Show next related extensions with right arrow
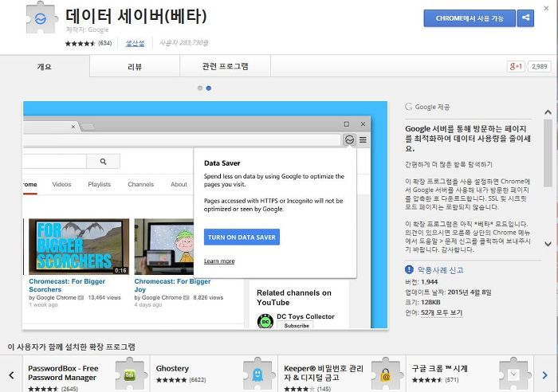Viewport: 558px width, 392px height. click(544, 375)
